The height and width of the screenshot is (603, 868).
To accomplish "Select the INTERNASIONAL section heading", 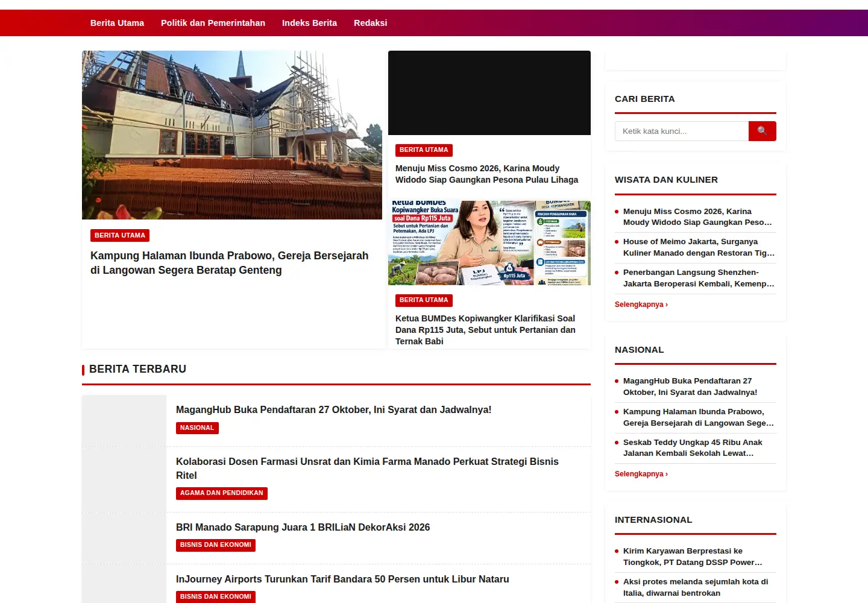I will coord(653,520).
